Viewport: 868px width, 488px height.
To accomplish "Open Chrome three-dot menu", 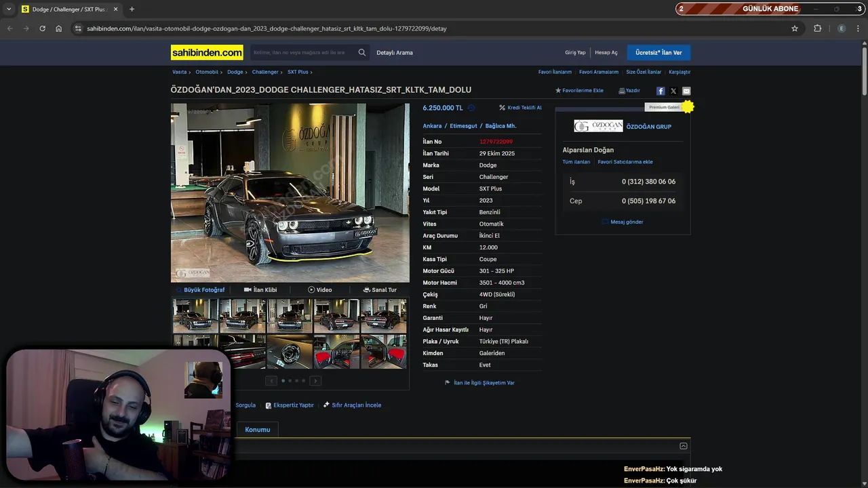I will (859, 28).
